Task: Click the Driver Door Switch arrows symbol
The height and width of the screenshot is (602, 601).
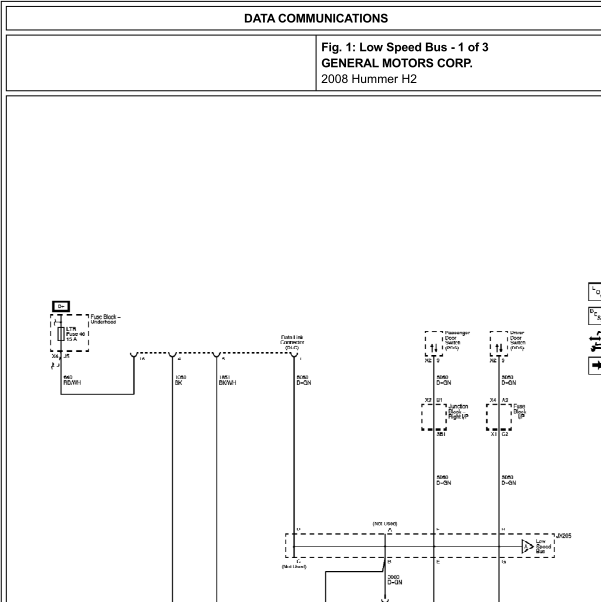Action: tap(499, 348)
